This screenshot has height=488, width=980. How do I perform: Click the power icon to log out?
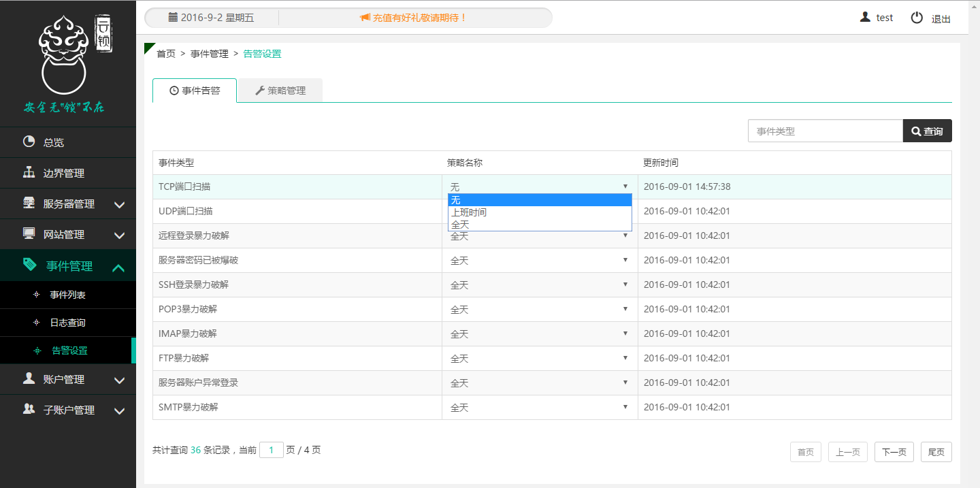[x=917, y=18]
